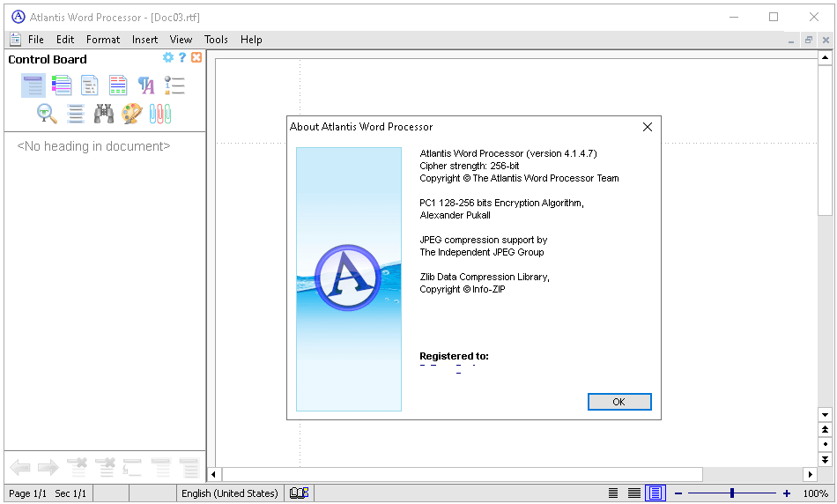Open the color-tabbed styles page icon

point(62,85)
